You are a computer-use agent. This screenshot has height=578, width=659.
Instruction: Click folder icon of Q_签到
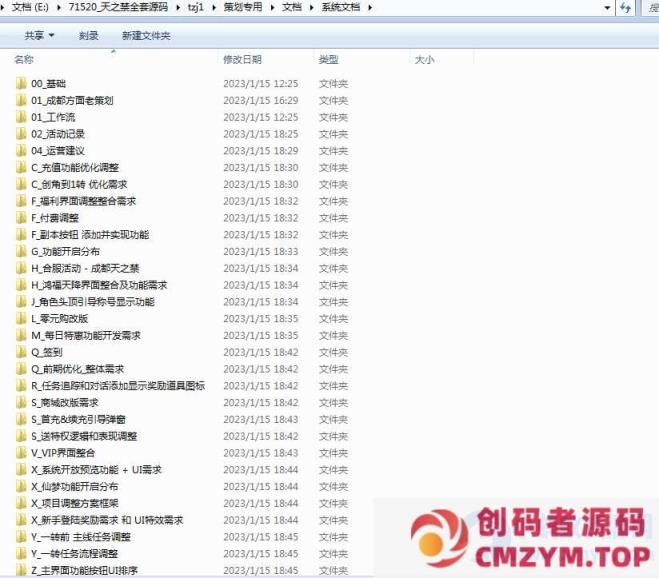point(21,352)
